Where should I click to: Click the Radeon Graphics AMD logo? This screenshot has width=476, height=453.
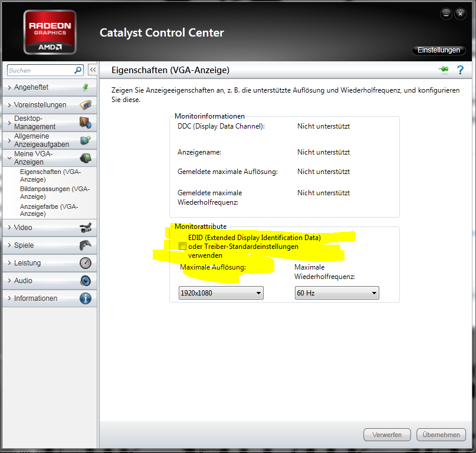point(50,32)
